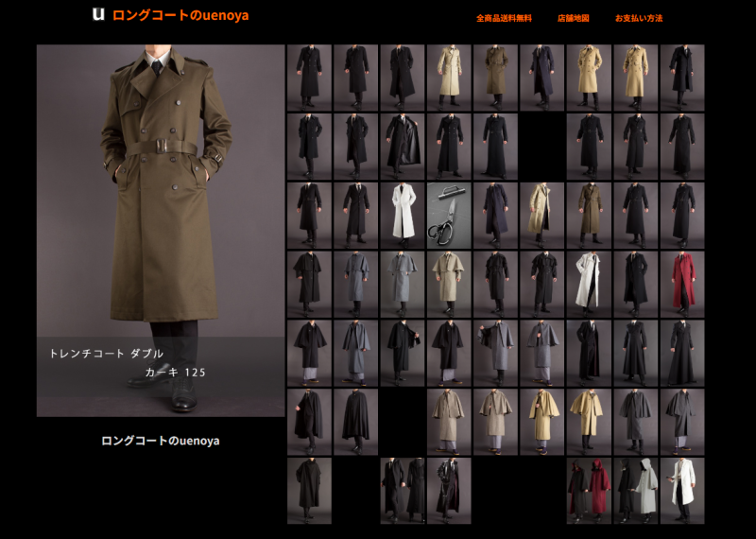Select the white coat thumbnail beside the scissors
This screenshot has width=756, height=539.
point(403,216)
